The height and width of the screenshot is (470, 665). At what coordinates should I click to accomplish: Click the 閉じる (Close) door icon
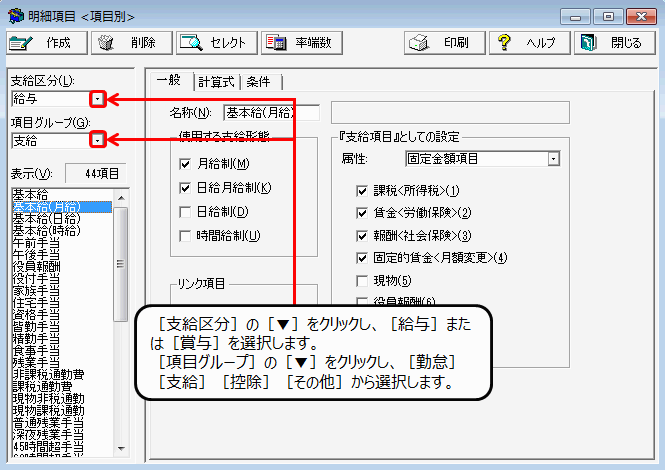click(588, 43)
